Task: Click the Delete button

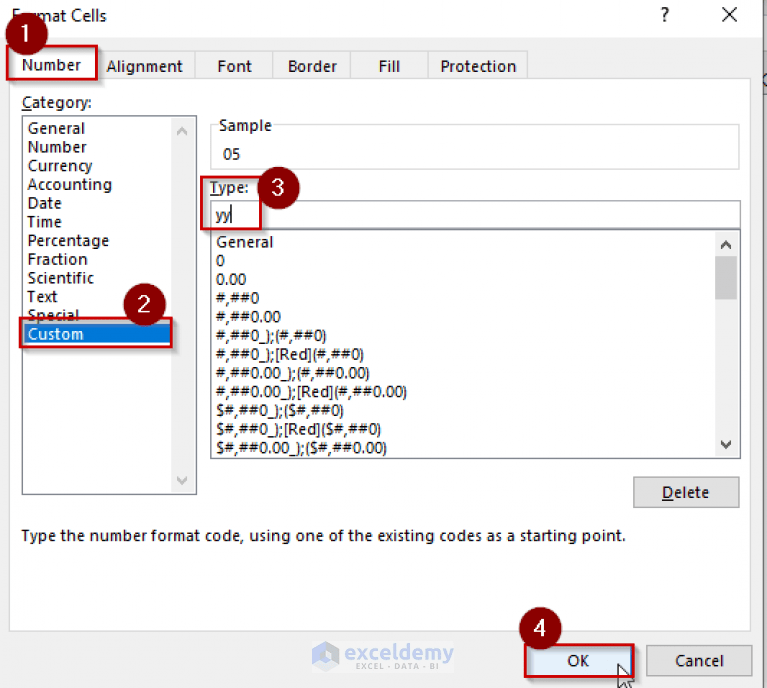Action: click(686, 492)
